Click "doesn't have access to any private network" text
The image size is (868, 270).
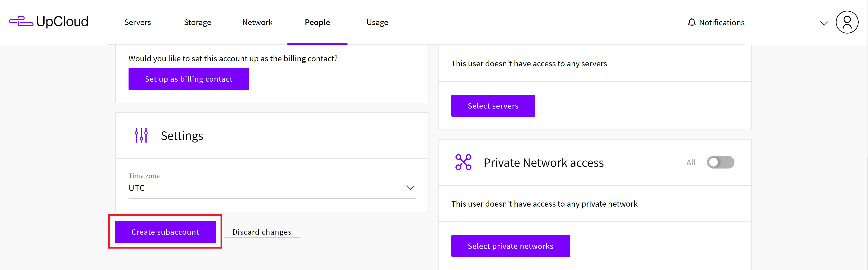pos(561,204)
